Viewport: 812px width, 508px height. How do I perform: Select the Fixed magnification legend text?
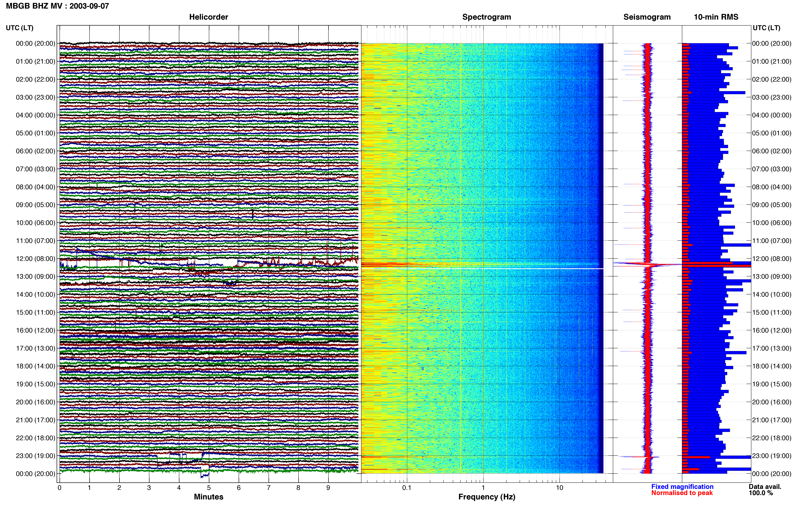click(682, 486)
